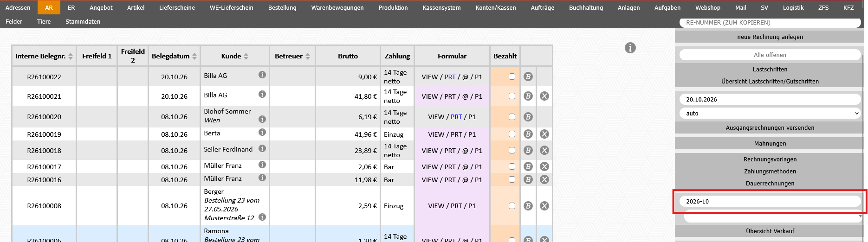Click 'Ausgangsrechnungen versenden'
Image resolution: width=868 pixels, height=242 pixels.
770,127
